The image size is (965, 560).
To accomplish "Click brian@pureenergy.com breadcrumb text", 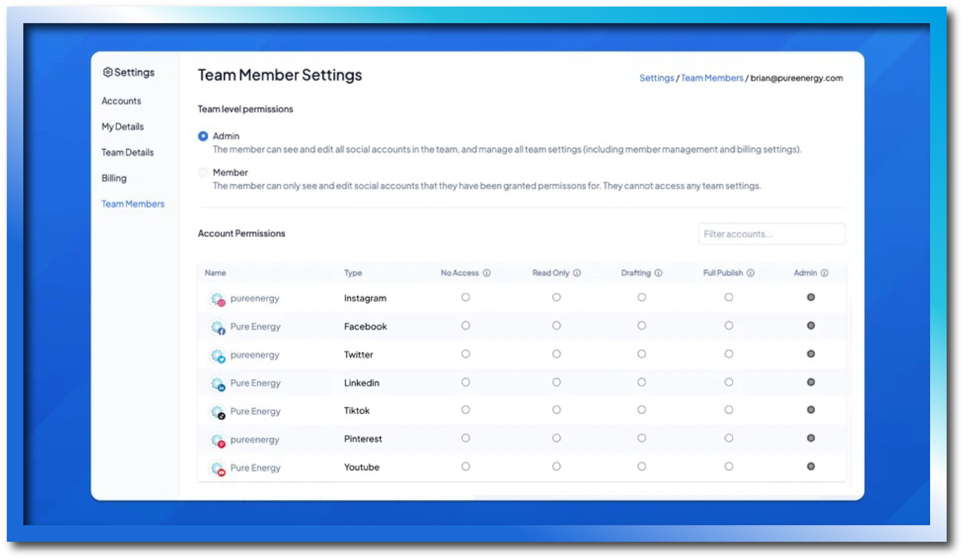I will tap(796, 78).
